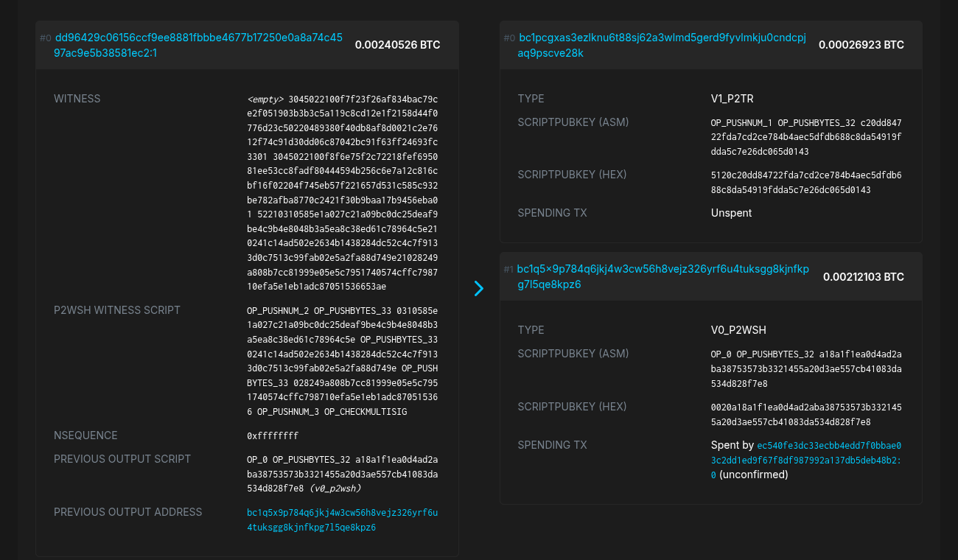This screenshot has width=958, height=560.
Task: Click SCRIPTPUBKEY (ASM) label in the V0_P2WSH output
Action: coord(573,354)
